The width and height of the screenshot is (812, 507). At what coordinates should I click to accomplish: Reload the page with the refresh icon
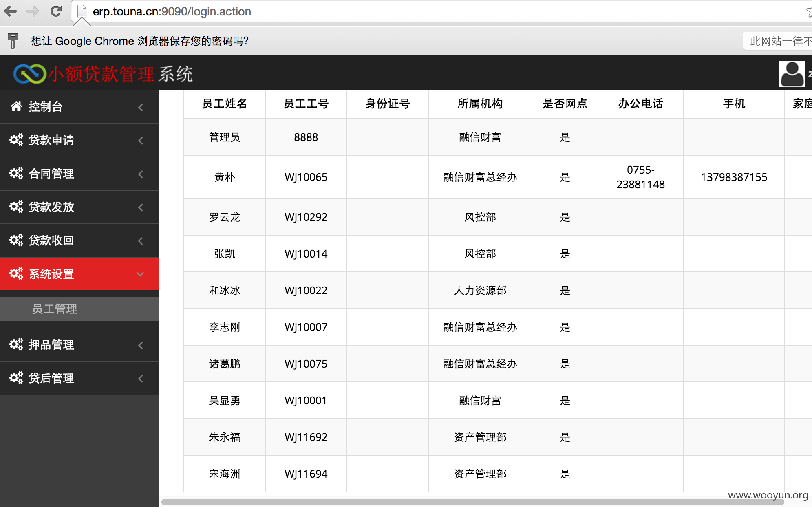pos(56,11)
